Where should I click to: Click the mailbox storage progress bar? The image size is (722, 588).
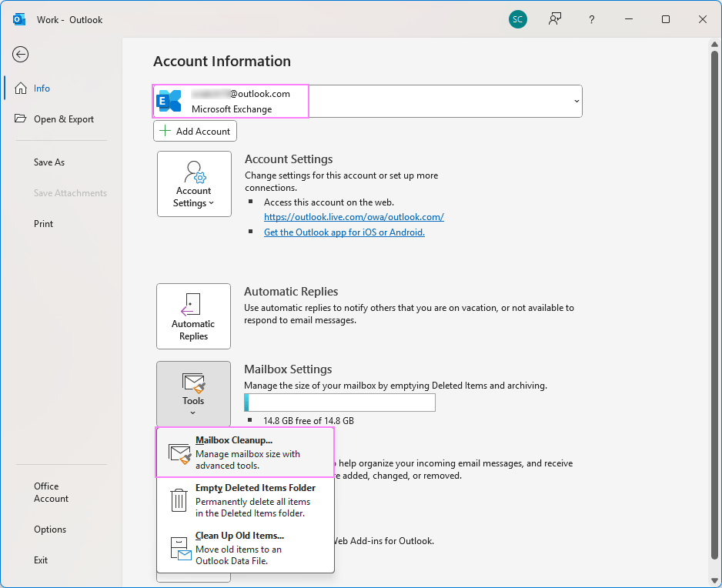pos(339,403)
